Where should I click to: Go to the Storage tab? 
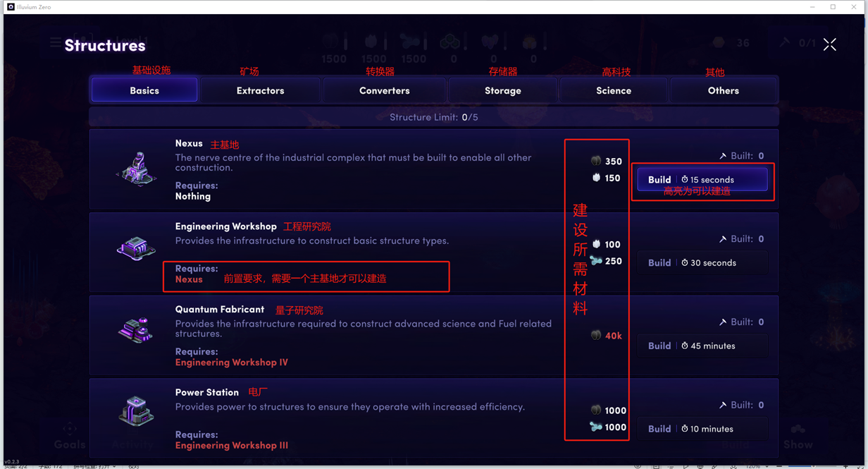click(502, 90)
